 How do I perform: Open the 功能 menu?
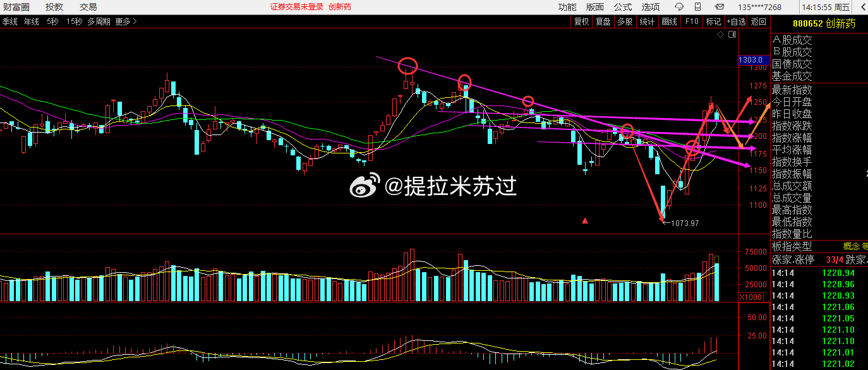567,7
